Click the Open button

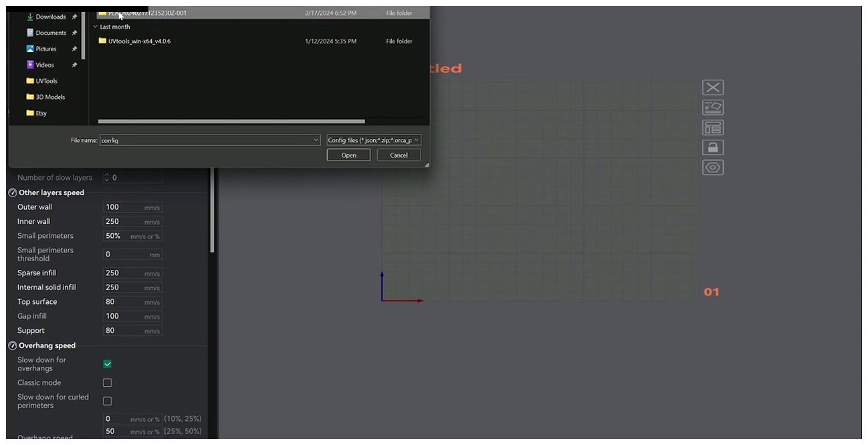click(x=348, y=155)
